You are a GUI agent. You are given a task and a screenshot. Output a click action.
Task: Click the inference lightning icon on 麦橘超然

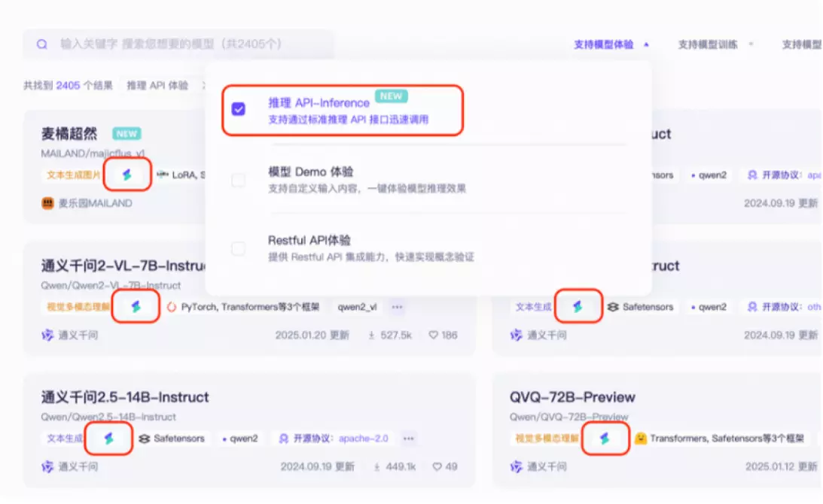[127, 175]
